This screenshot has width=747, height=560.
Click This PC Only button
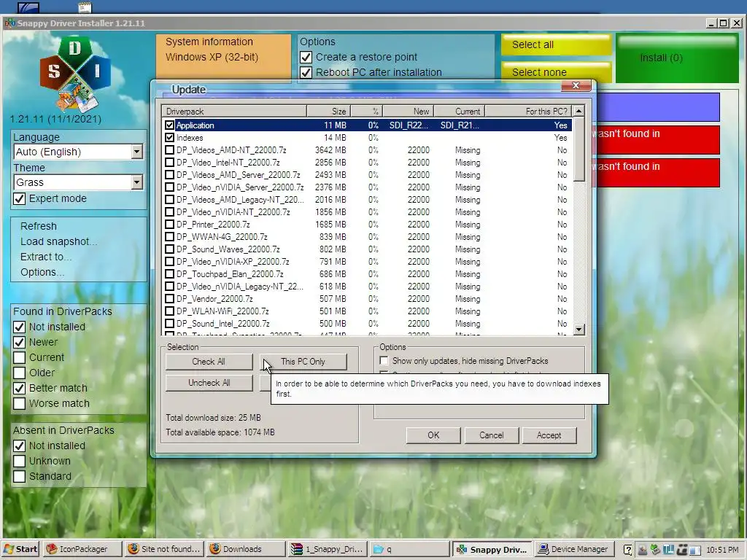pos(303,362)
